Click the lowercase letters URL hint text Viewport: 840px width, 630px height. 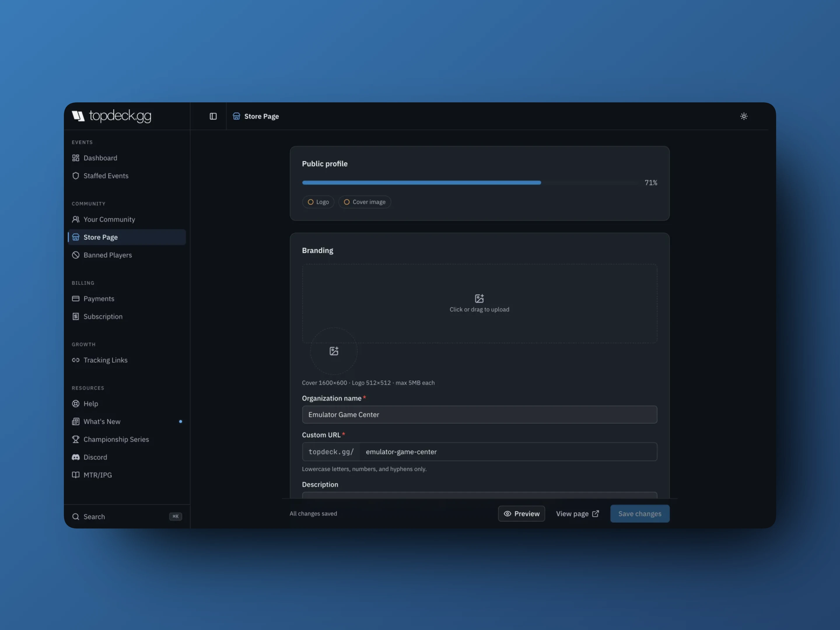[364, 469]
